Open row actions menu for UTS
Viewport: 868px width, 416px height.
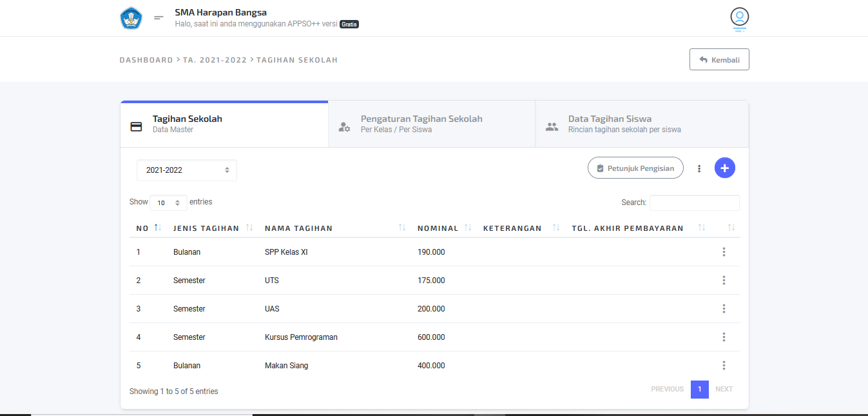pos(724,281)
